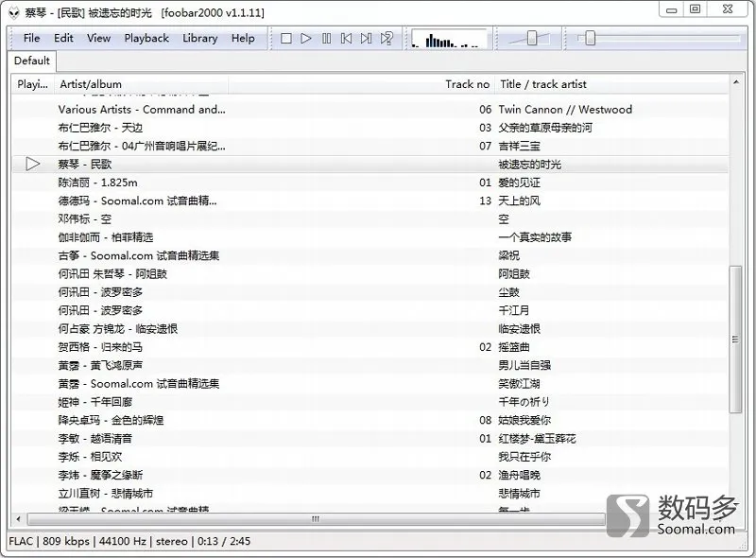Click the track number "13" cell

[x=485, y=201]
